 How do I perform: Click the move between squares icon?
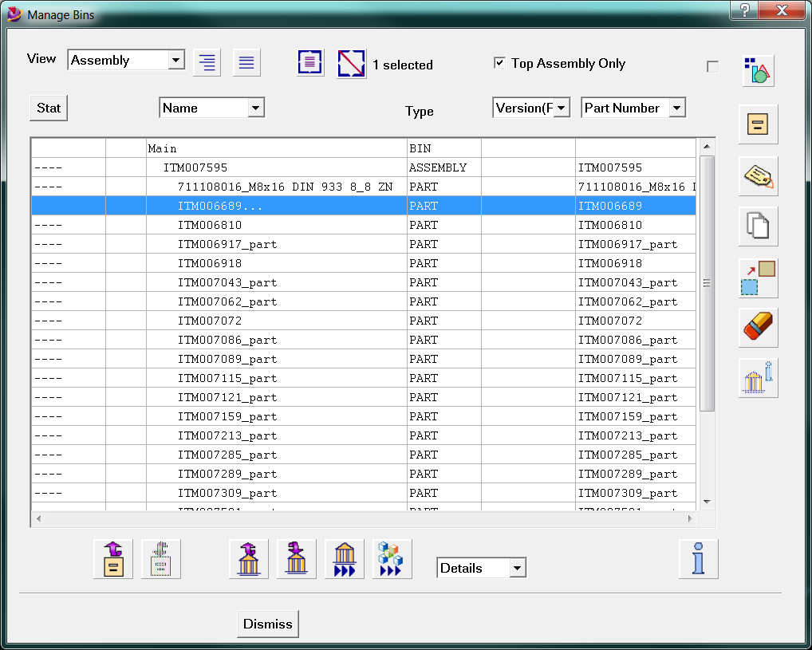[x=758, y=278]
